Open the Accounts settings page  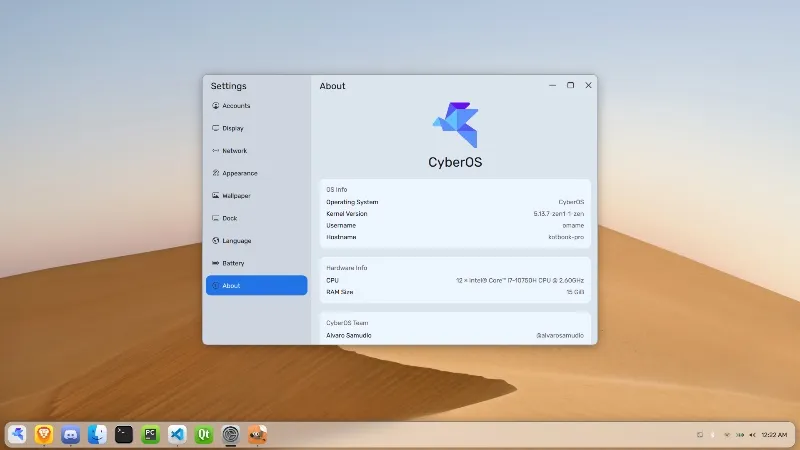[x=236, y=106]
